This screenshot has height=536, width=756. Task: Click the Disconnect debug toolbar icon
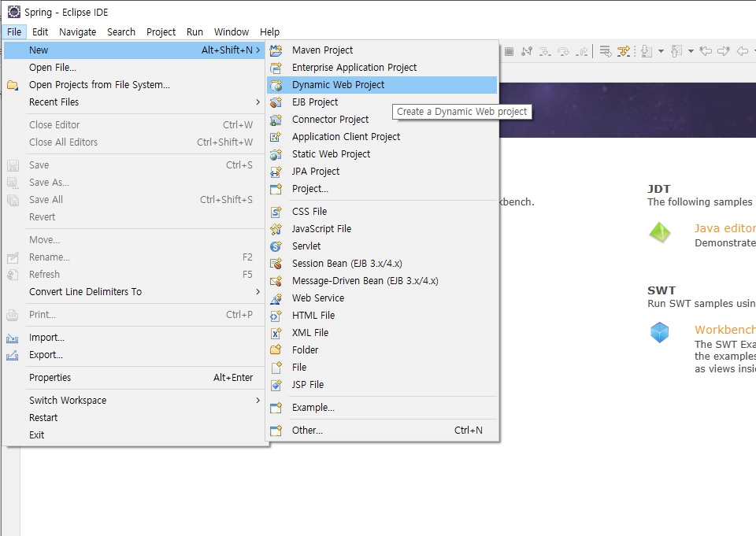[x=527, y=51]
